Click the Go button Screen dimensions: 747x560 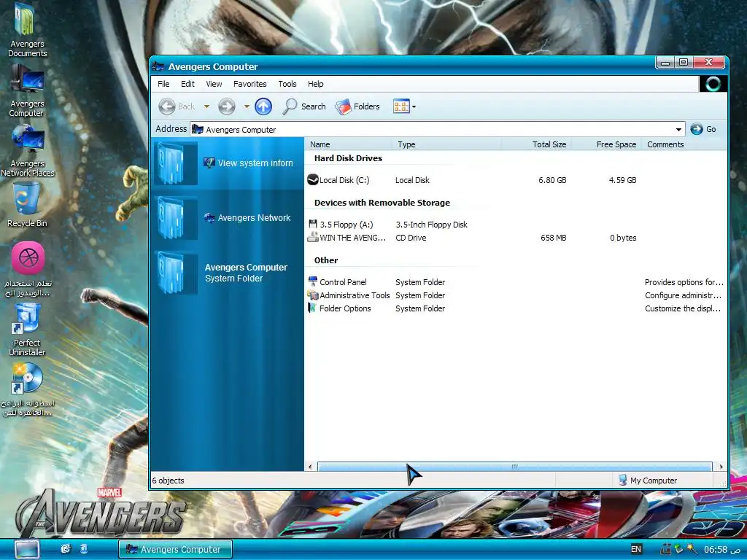[703, 129]
